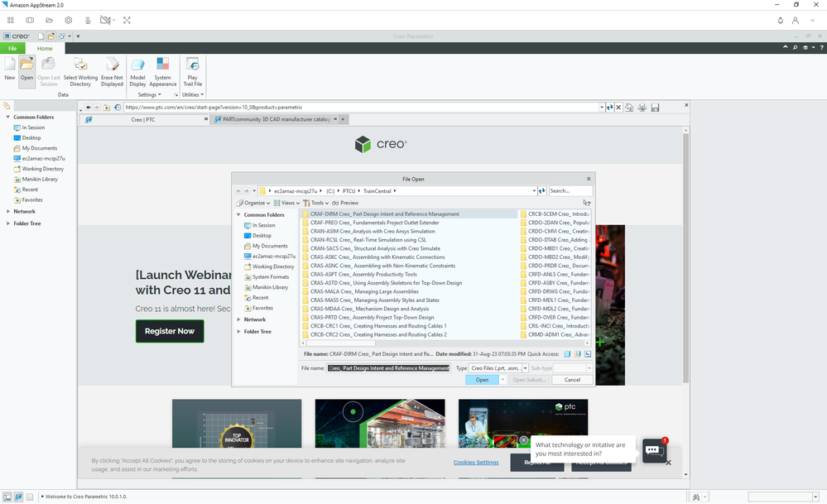Switch to PARTcommunity 3D CAD browser tab
Viewport: 827px width, 504px height.
pos(276,120)
